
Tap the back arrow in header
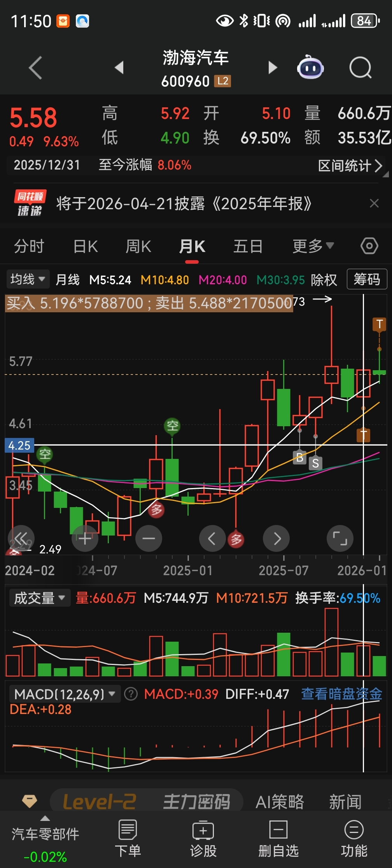35,68
